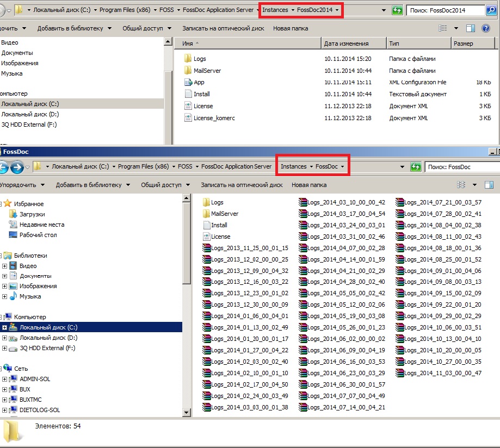Screen dimensions: 500x448
Task: Open the Рабочий стол icon
Action: tap(13, 235)
